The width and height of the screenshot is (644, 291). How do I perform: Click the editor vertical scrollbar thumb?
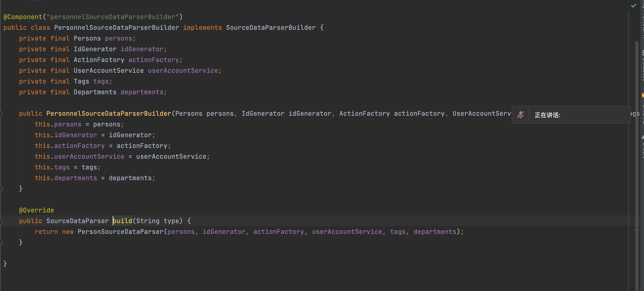pos(637,166)
